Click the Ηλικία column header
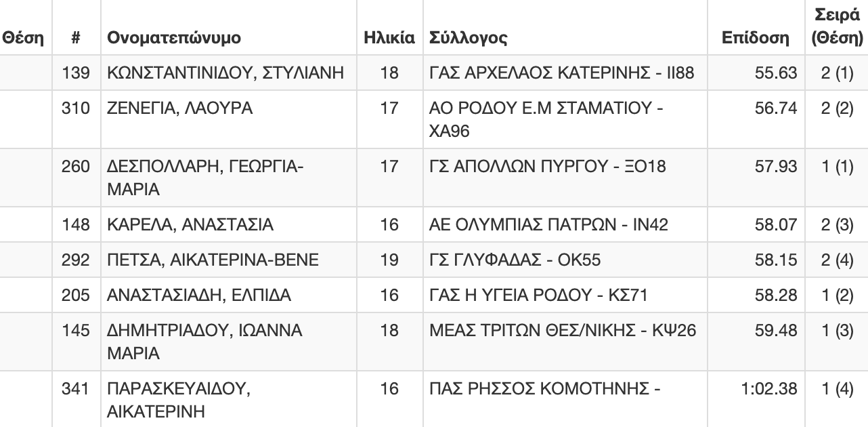This screenshot has width=868, height=427. (389, 38)
